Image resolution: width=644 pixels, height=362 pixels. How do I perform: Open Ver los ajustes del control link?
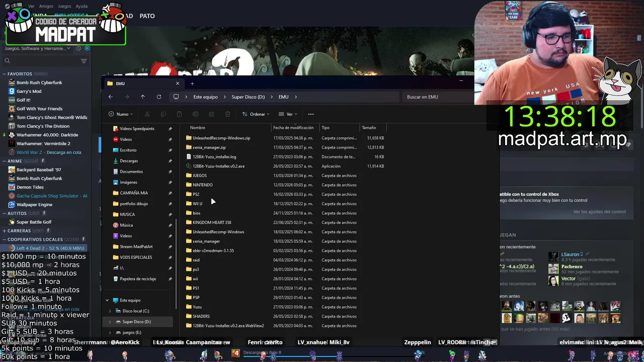[600, 212]
